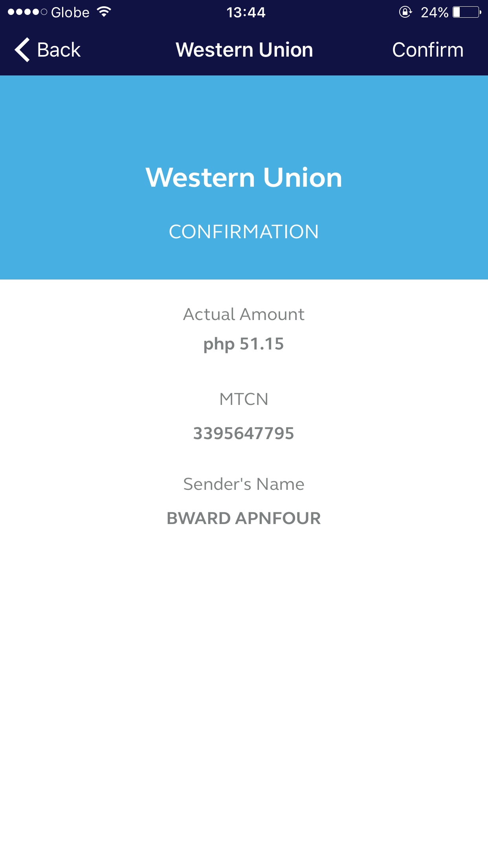Tap the rotation lock icon
Viewport: 488px width, 868px height.
[x=405, y=12]
